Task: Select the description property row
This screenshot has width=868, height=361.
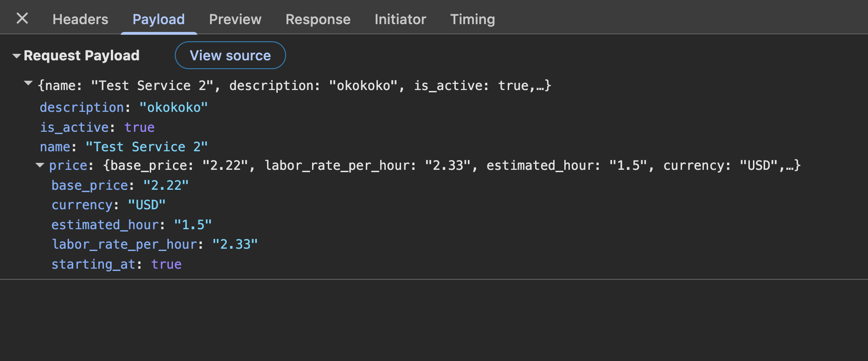Action: click(123, 107)
